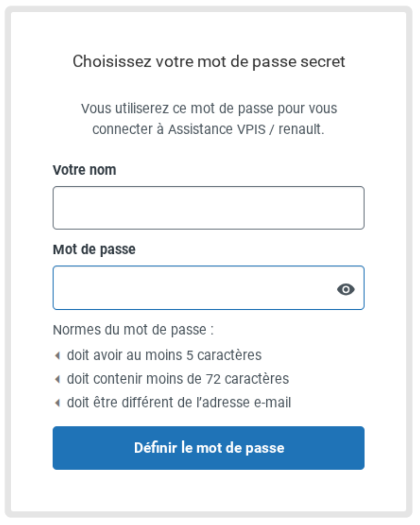The width and height of the screenshot is (420, 525).
Task: Click 'Assistance VPIS / renault' in the description
Action: 245,129
